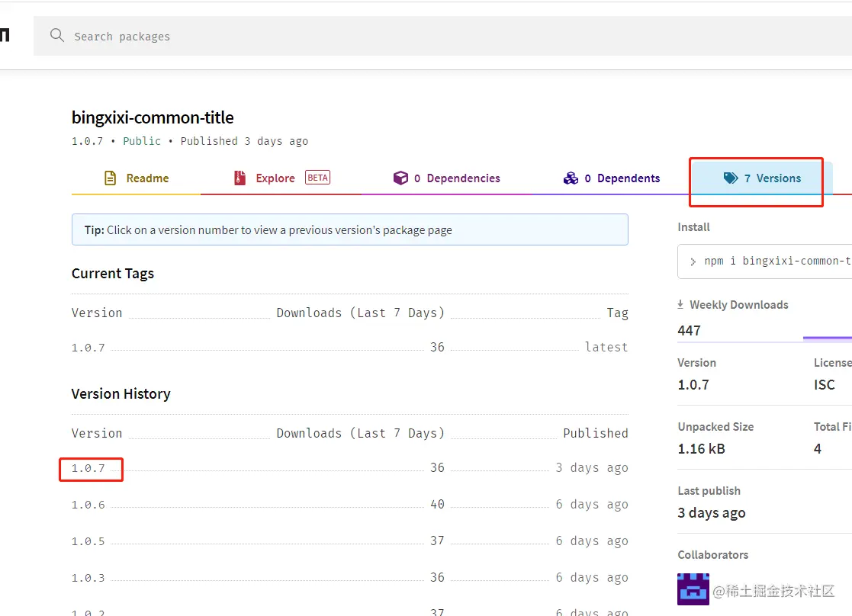Screen dimensions: 852x616
Task: Open version 1.0.3 in Version History
Action: (x=88, y=578)
